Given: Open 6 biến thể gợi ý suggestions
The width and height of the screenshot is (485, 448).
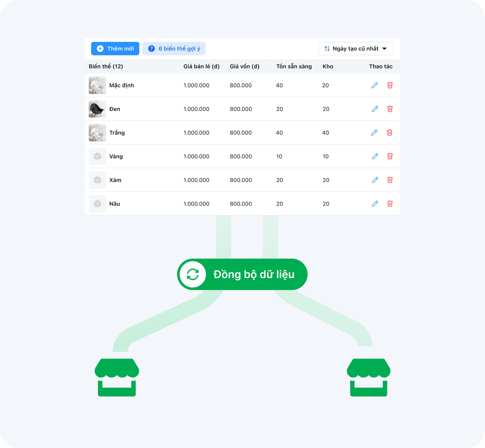Looking at the screenshot, I should point(174,49).
